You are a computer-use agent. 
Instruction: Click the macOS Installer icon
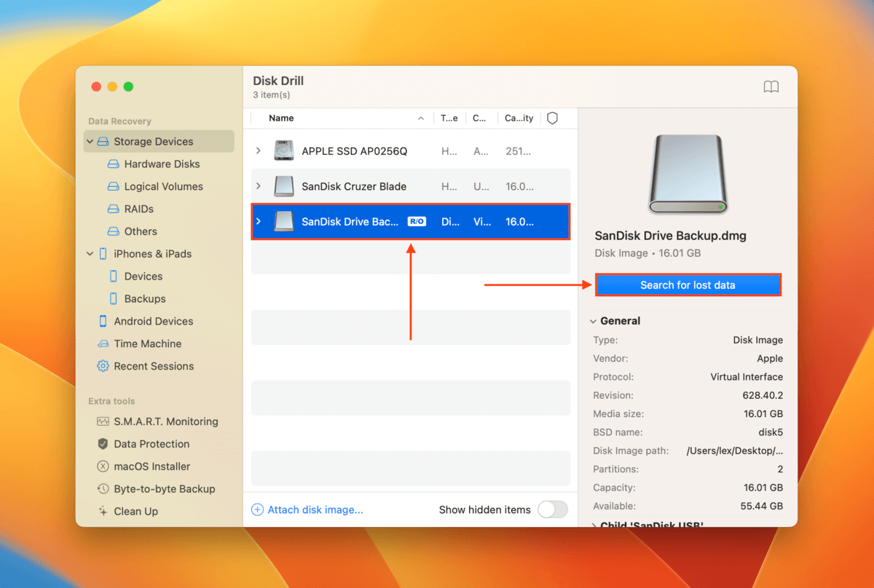point(103,467)
